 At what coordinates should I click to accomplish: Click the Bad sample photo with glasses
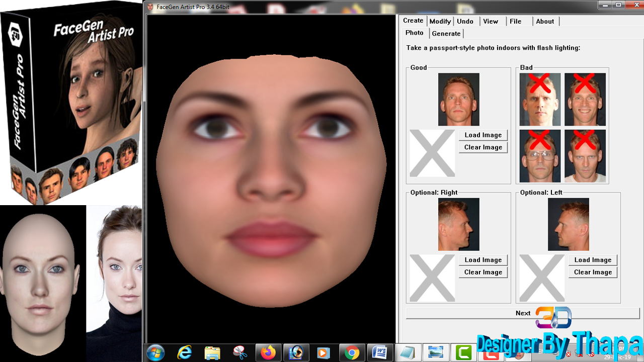540,156
